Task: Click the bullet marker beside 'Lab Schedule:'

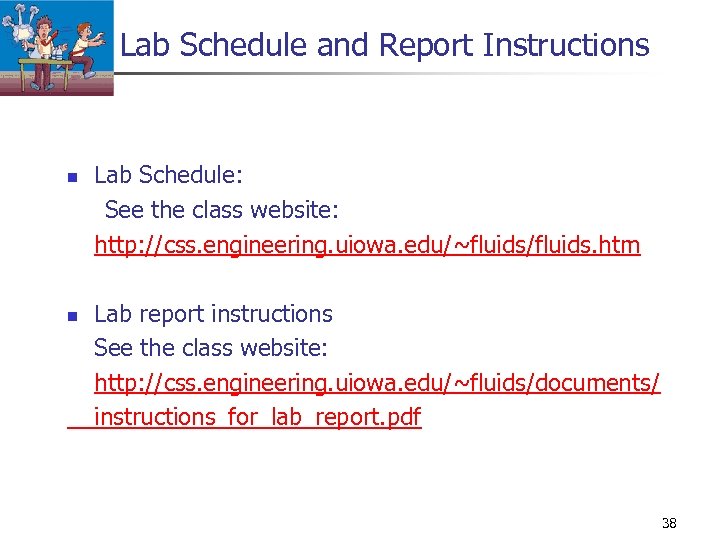Action: pos(72,179)
